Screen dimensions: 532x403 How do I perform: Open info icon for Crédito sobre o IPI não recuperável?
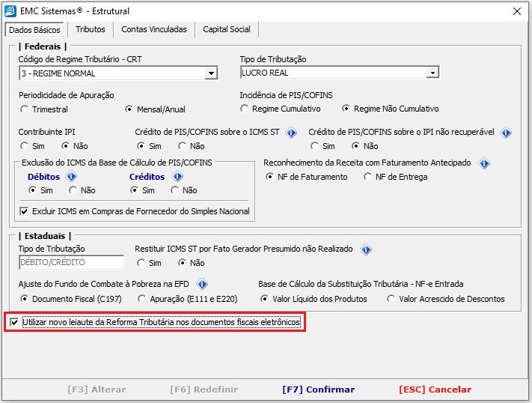(506, 133)
